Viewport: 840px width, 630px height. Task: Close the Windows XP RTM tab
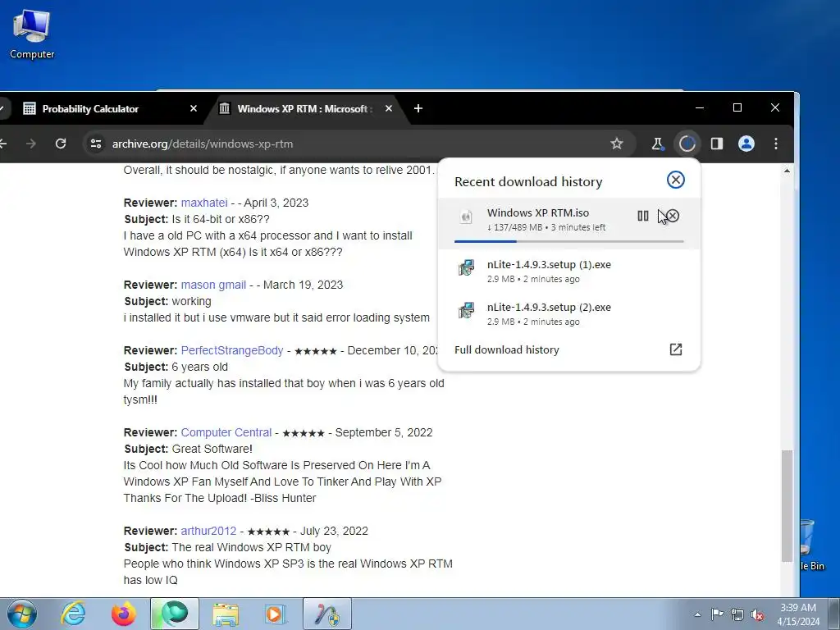point(388,109)
